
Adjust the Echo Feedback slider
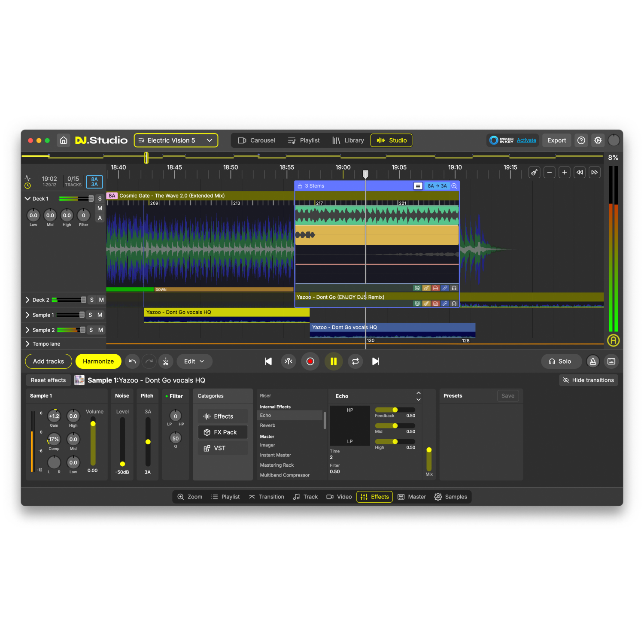coord(395,410)
